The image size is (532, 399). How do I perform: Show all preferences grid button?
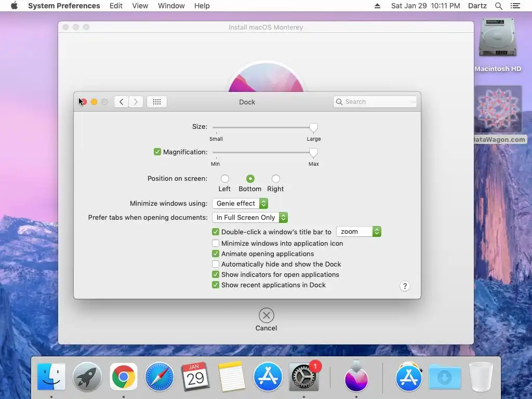click(157, 102)
